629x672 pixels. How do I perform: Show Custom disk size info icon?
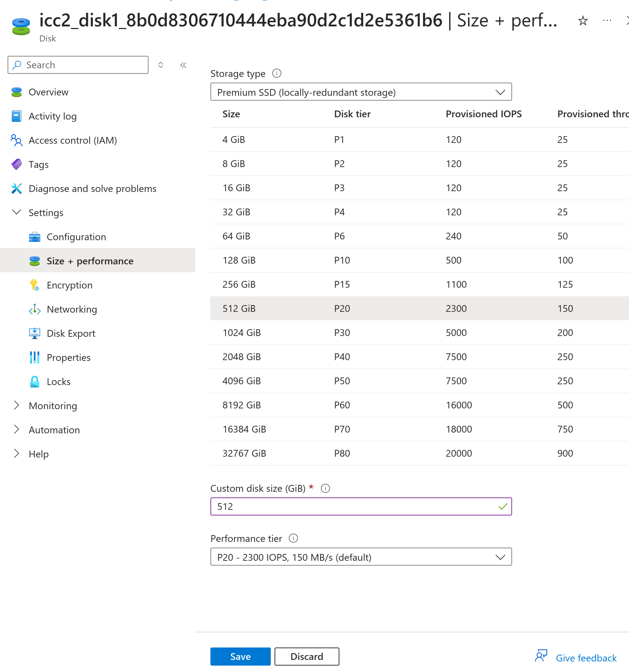(325, 488)
